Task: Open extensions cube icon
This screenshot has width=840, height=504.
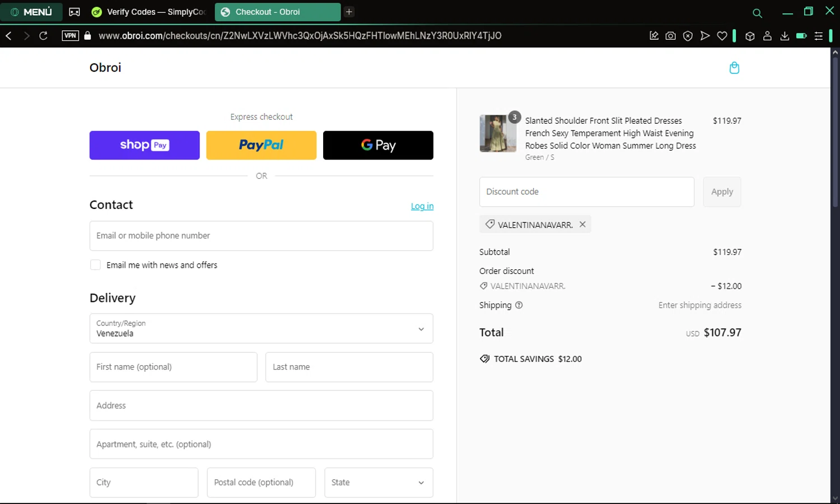Action: (x=750, y=36)
